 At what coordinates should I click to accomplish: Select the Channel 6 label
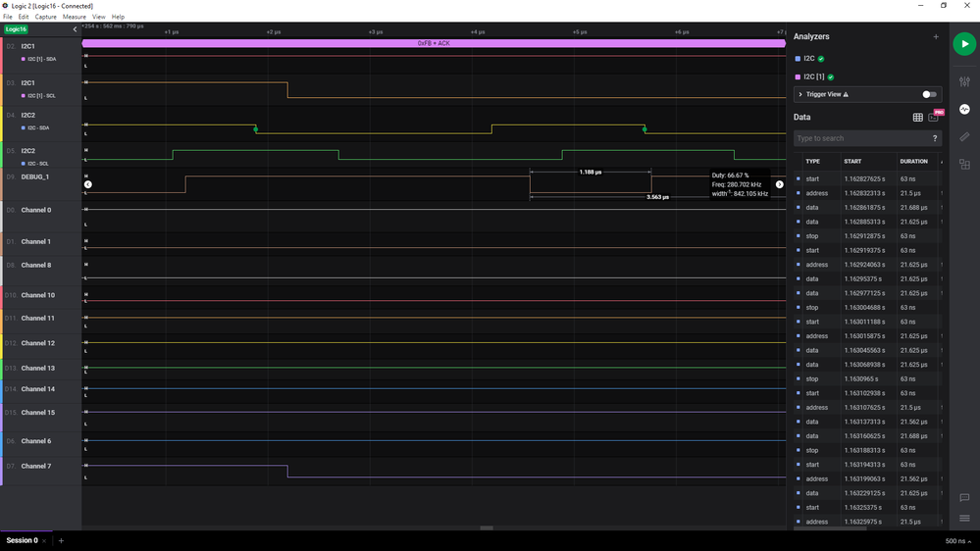36,441
